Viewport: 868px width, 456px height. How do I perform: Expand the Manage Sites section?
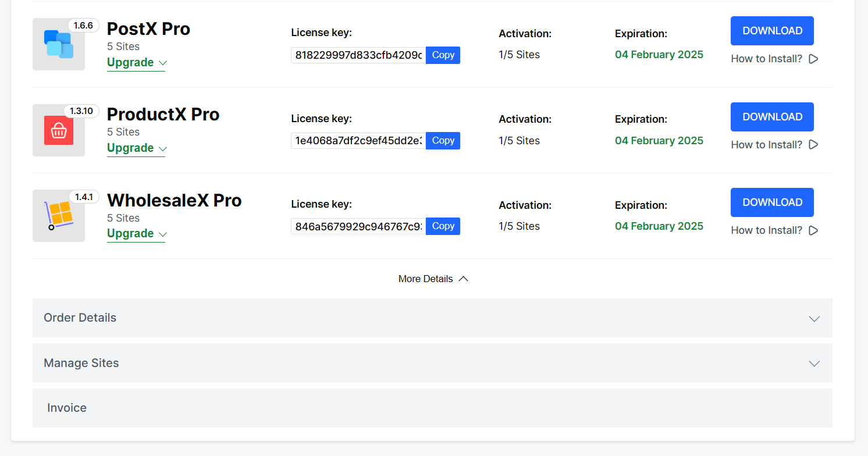[433, 363]
